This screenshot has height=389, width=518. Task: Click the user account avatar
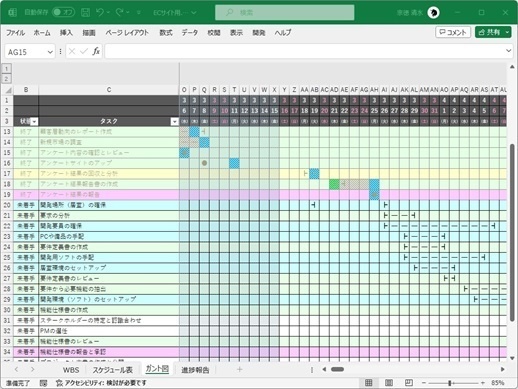coord(433,13)
